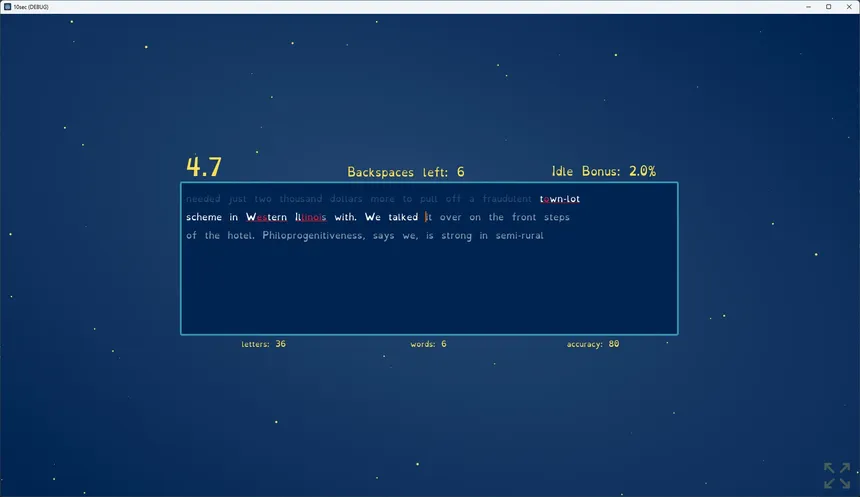Focus the empty area of typing box
The width and height of the screenshot is (860, 497).
coord(429,288)
